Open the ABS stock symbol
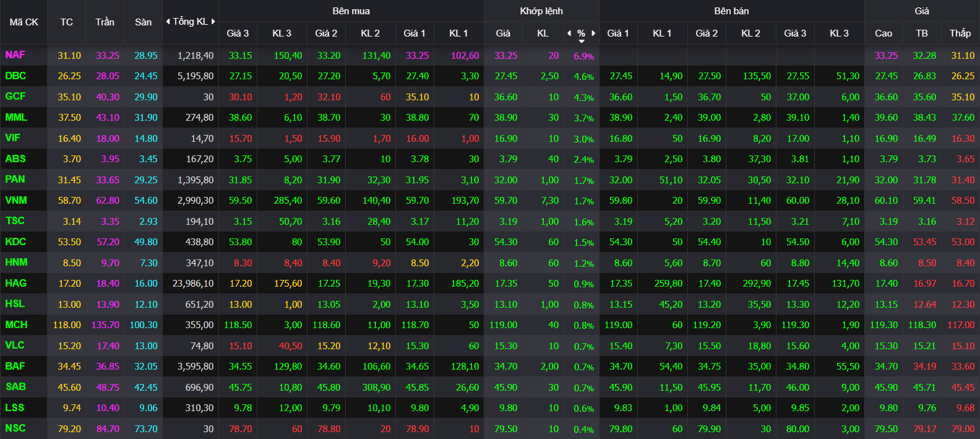Image resolution: width=980 pixels, height=439 pixels. click(x=15, y=159)
